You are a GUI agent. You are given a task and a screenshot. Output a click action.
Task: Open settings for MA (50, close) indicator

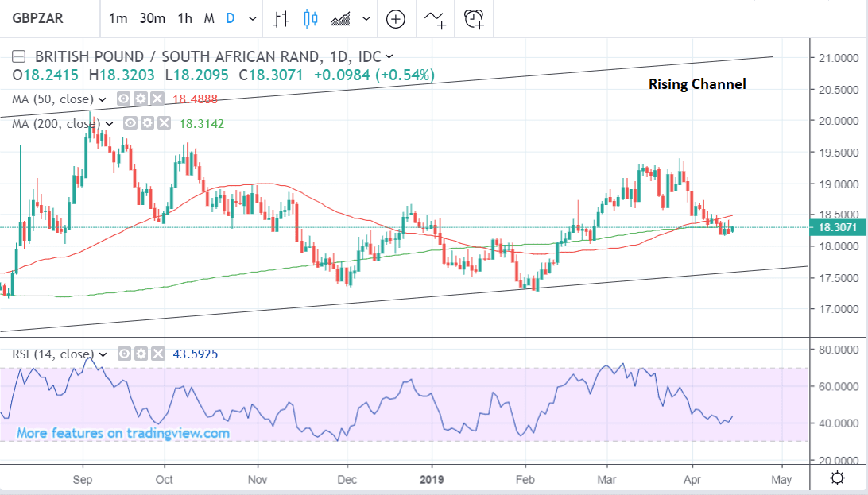(x=141, y=99)
